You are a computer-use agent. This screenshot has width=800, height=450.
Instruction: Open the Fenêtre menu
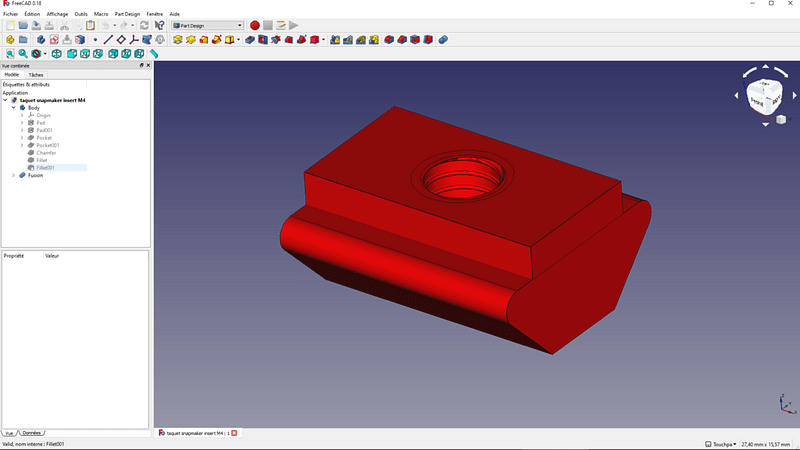155,14
